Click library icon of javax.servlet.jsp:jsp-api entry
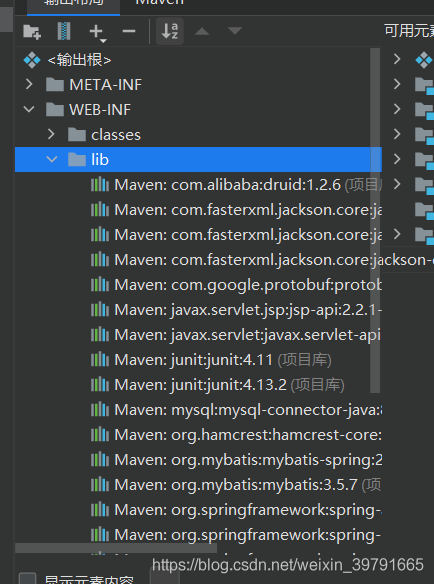This screenshot has height=584, width=434. 100,310
